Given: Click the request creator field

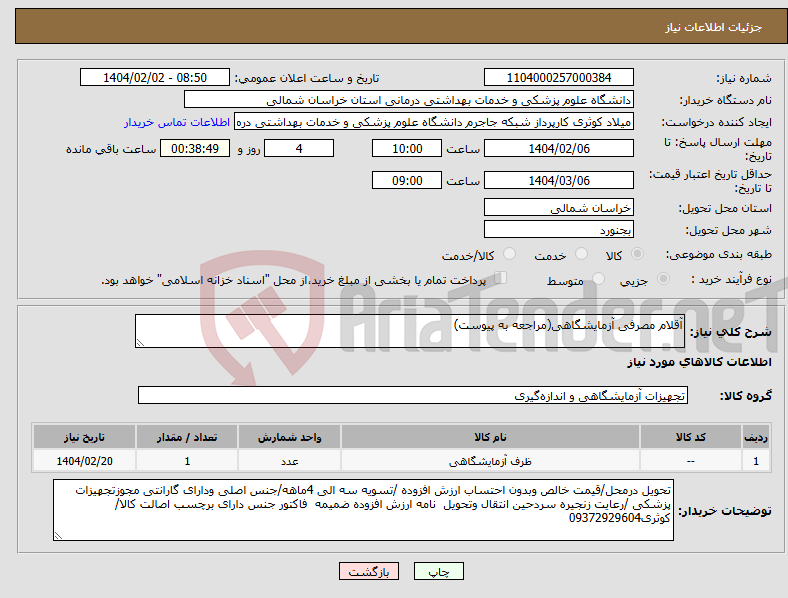Looking at the screenshot, I should coord(434,122).
